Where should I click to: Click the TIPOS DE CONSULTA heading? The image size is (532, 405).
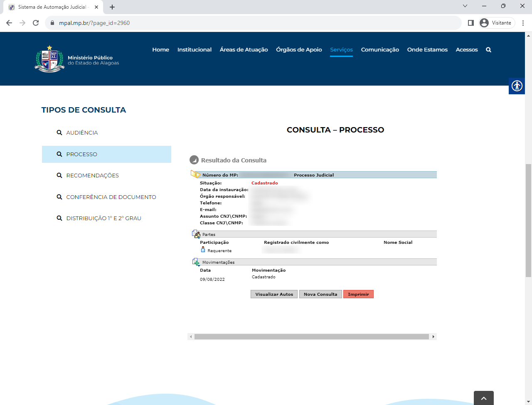(x=84, y=110)
